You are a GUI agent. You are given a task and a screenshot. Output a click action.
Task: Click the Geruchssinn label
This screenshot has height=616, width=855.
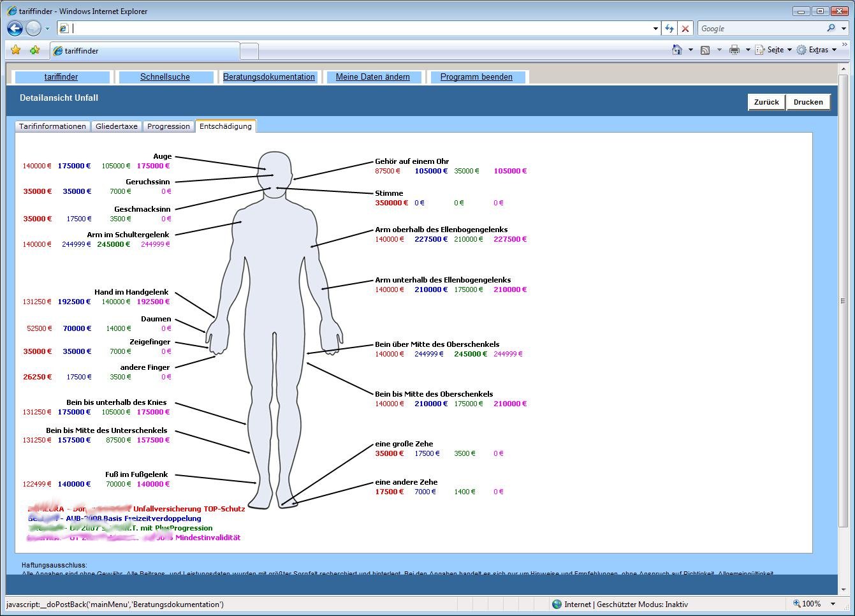pyautogui.click(x=148, y=182)
